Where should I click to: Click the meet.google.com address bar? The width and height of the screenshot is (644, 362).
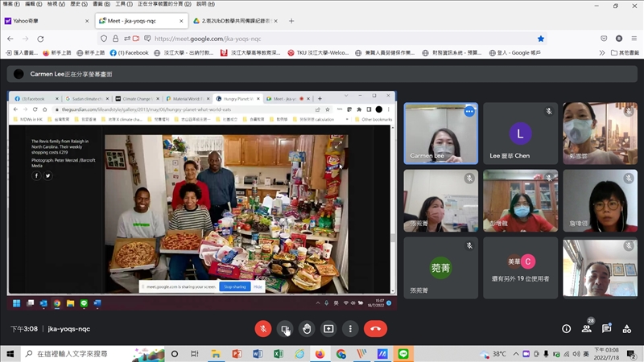(322, 38)
